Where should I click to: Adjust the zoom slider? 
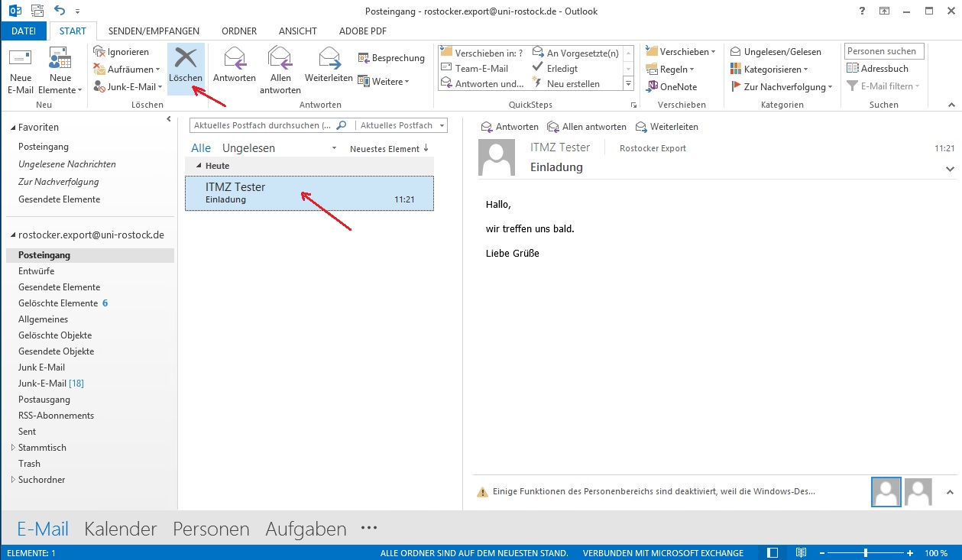[x=865, y=552]
